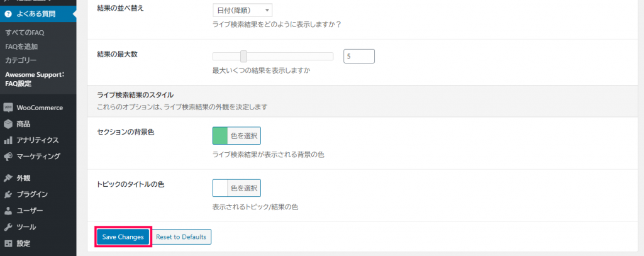Click the white topic title color swatch
Image resolution: width=644 pixels, height=256 pixels.
point(220,188)
